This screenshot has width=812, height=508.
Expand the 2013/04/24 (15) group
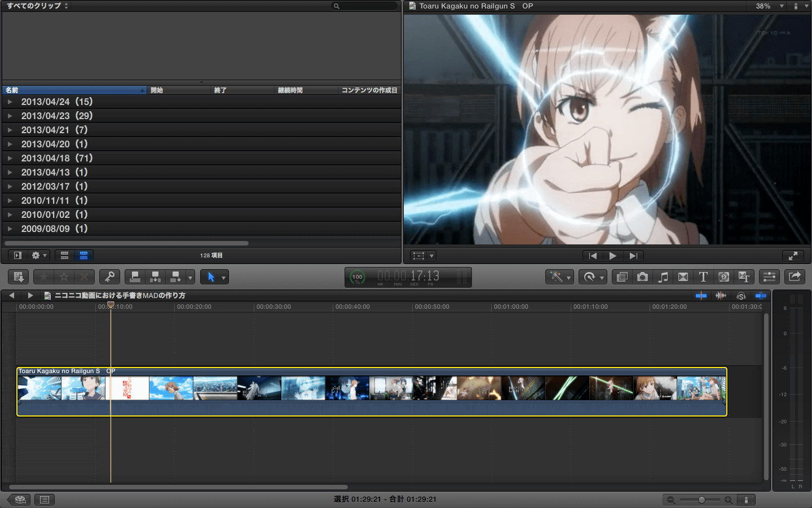(10, 102)
